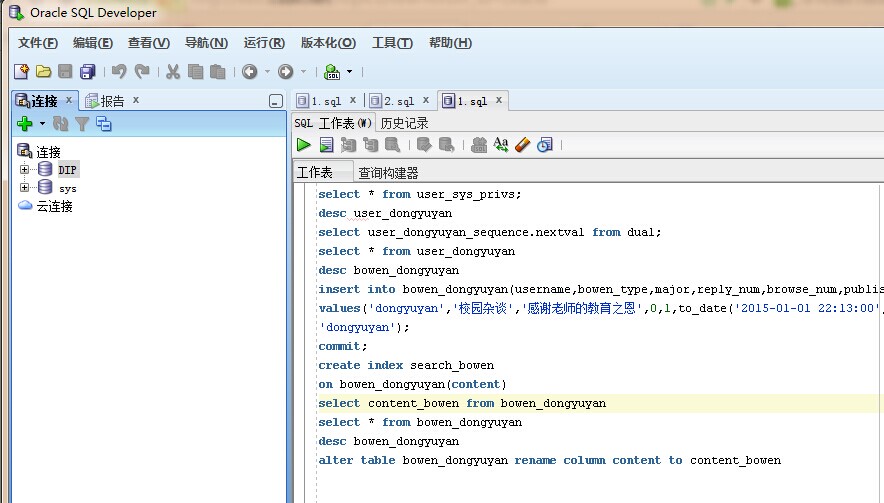Open the 查看(V) menu
The height and width of the screenshot is (503, 884).
tap(148, 43)
